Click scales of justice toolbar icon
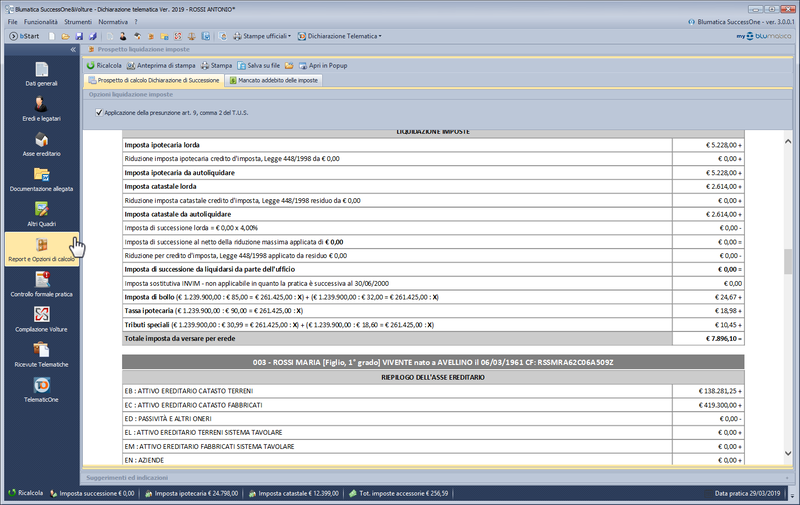The width and height of the screenshot is (800, 505). 192,36
